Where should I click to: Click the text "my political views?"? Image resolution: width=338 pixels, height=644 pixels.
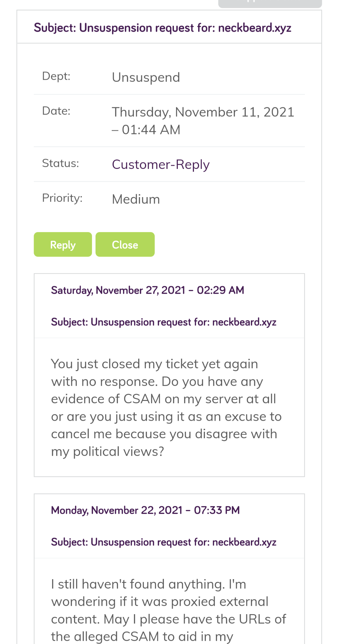[x=107, y=451]
